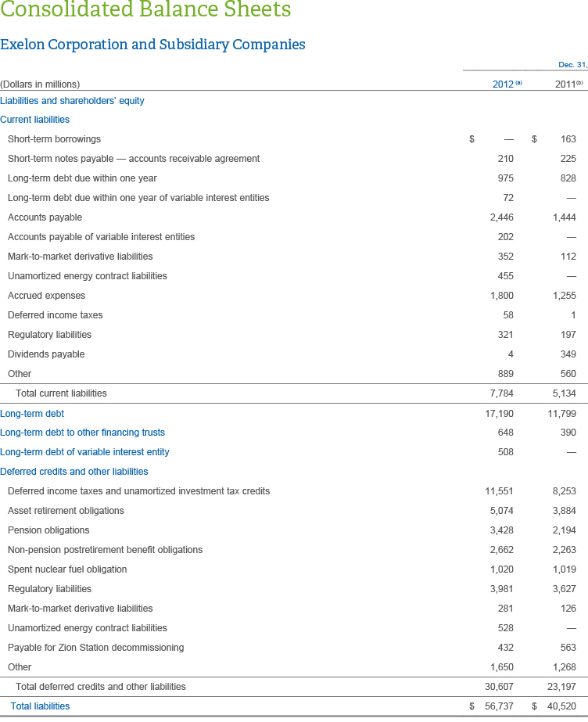Click the Dividends payable row label
Screen dimensions: 588x722
tap(45, 354)
